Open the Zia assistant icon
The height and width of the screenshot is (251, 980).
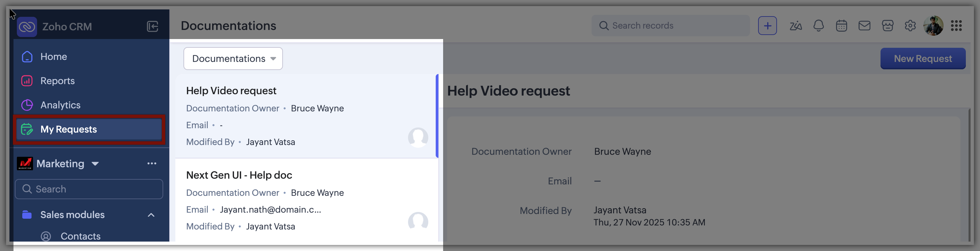795,26
